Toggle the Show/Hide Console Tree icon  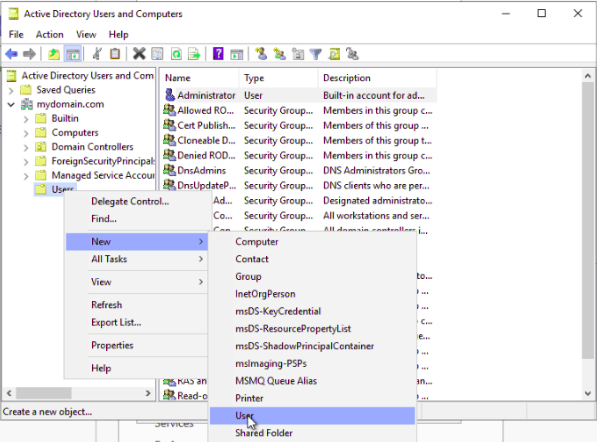[x=73, y=54]
